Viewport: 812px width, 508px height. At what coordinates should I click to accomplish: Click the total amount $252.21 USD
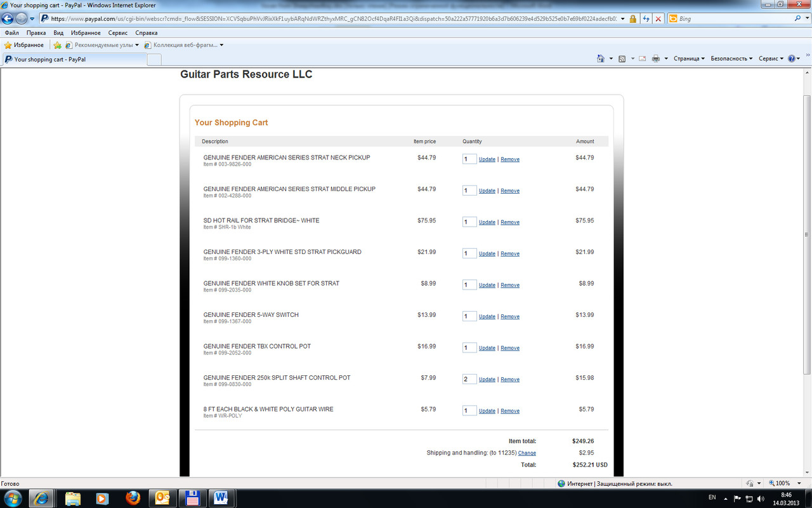[x=590, y=465]
